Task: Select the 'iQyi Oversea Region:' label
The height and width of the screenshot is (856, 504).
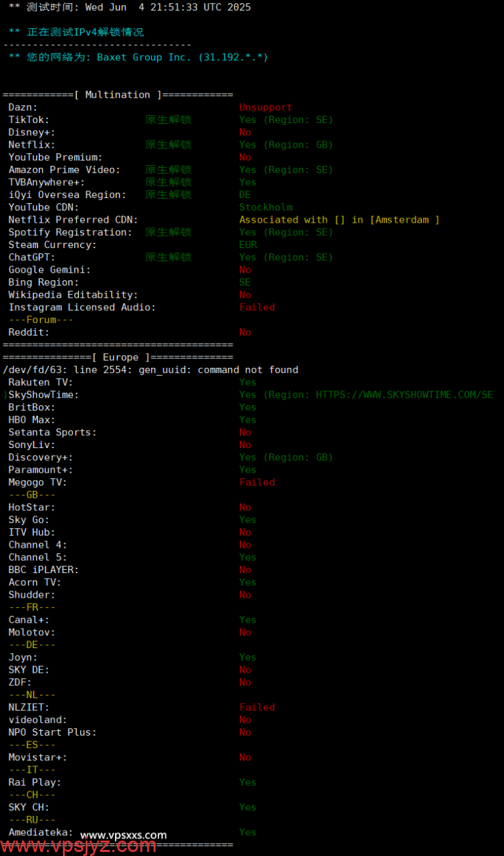Action: (68, 195)
